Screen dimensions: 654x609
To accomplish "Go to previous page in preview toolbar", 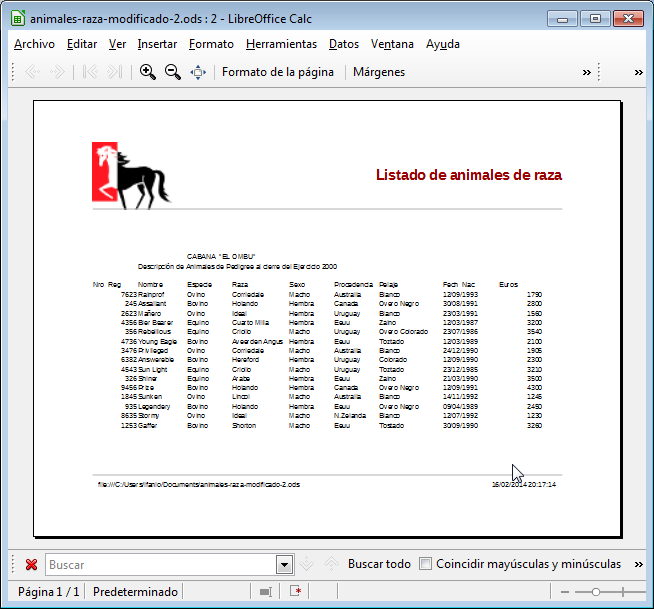I will click(33, 72).
